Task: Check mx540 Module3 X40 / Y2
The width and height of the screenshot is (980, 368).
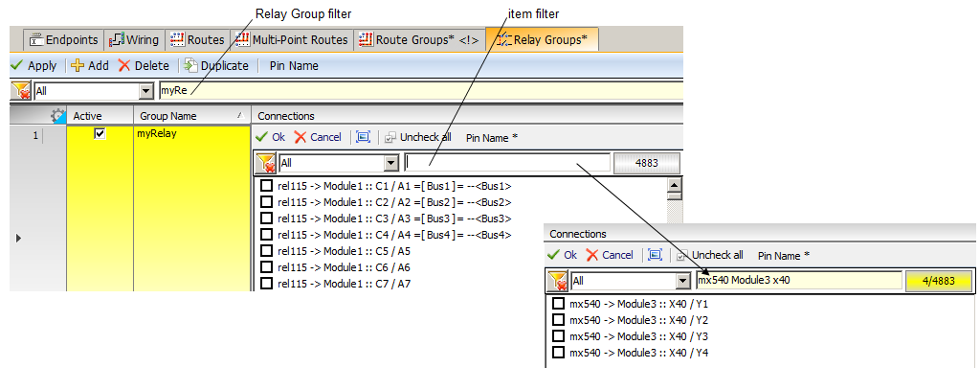Action: click(x=559, y=320)
